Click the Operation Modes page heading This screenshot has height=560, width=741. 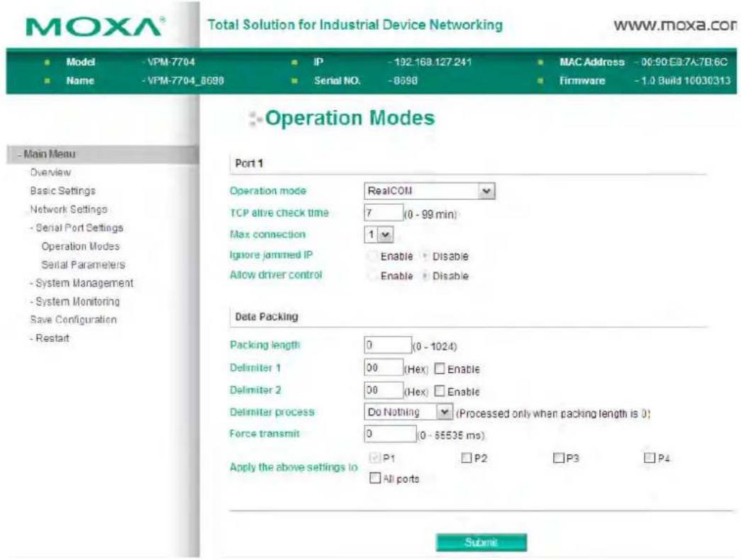pos(350,118)
